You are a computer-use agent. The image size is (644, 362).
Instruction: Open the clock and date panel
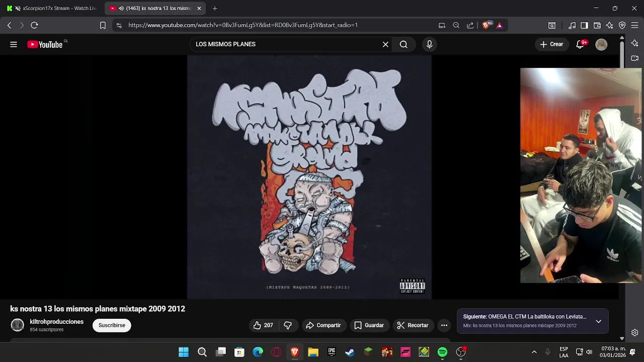coord(612,352)
